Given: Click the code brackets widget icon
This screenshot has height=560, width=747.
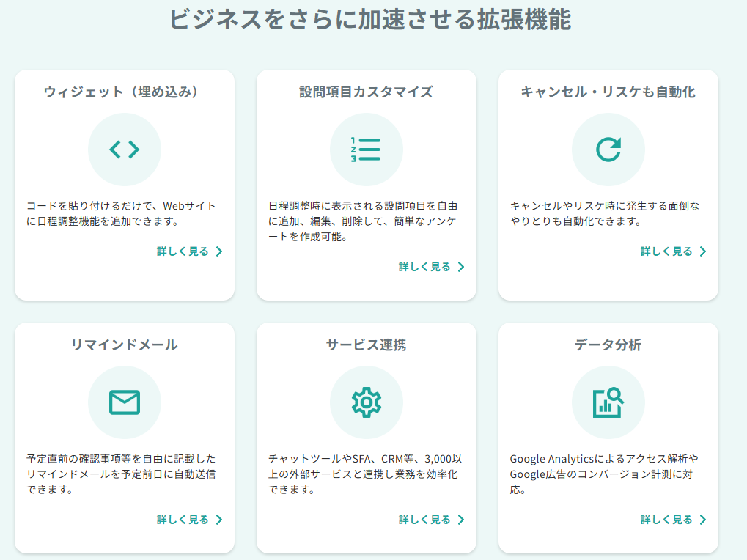Looking at the screenshot, I should tap(124, 150).
